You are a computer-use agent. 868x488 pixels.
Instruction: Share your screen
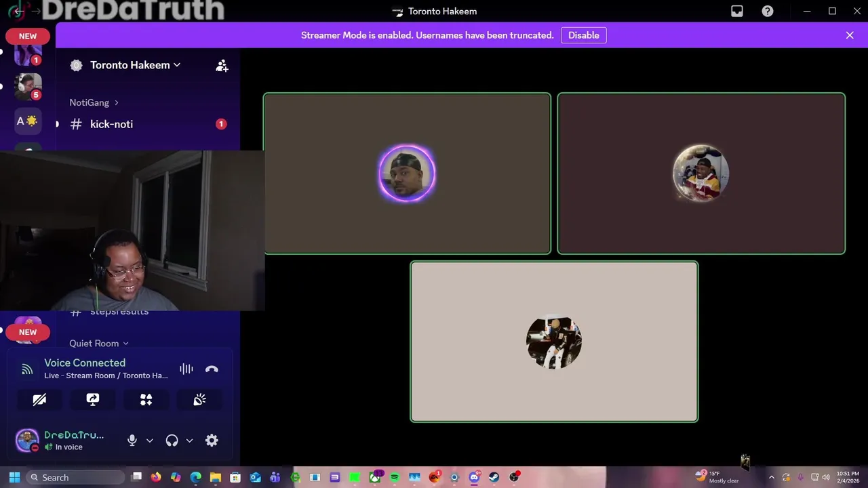tap(93, 400)
